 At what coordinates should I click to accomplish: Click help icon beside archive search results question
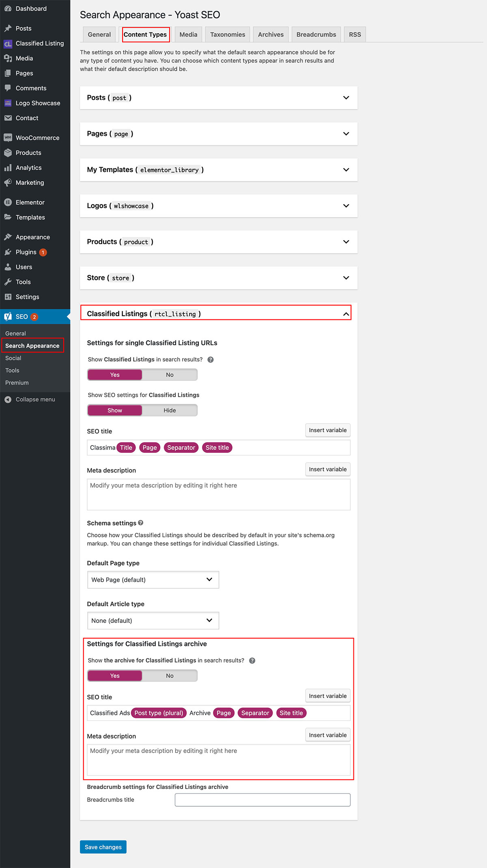point(252,661)
